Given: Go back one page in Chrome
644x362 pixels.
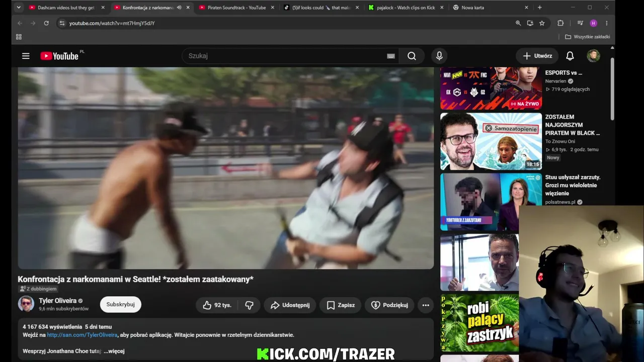Looking at the screenshot, I should 20,23.
